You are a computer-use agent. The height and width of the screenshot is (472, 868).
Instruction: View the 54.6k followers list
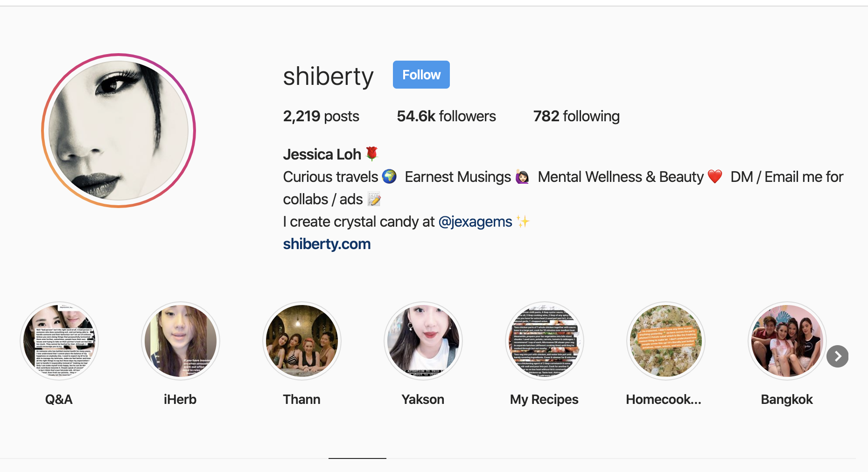pos(446,116)
